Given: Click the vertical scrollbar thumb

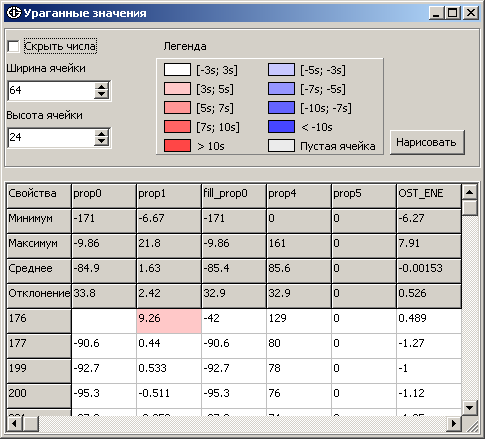Looking at the screenshot, I should (x=470, y=208).
